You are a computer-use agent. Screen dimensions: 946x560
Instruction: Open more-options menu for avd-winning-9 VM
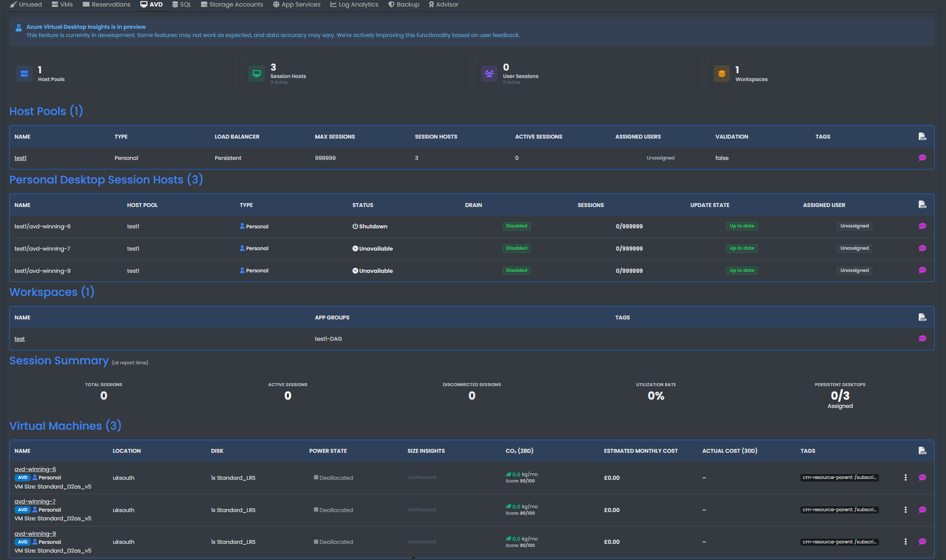coord(905,542)
